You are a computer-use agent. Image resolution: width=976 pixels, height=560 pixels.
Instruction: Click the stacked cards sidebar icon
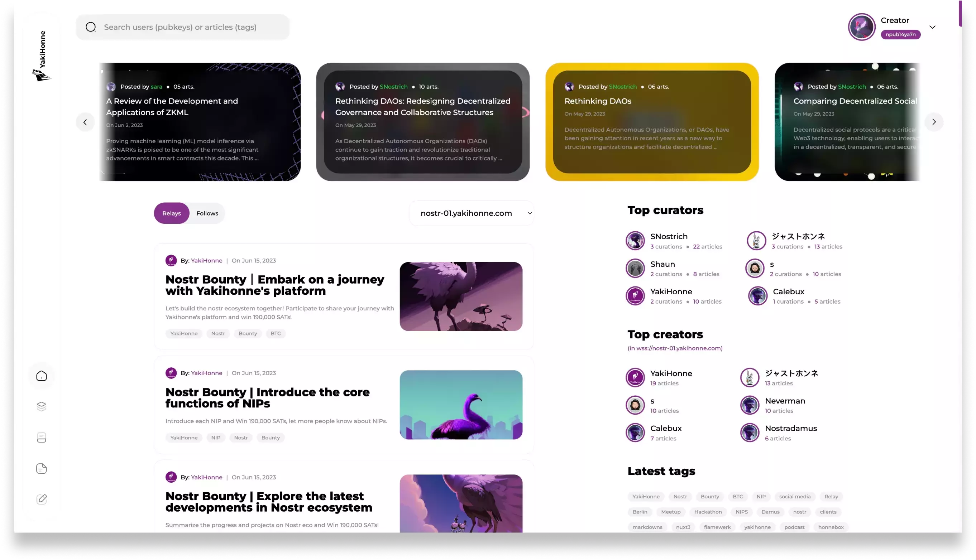[42, 437]
